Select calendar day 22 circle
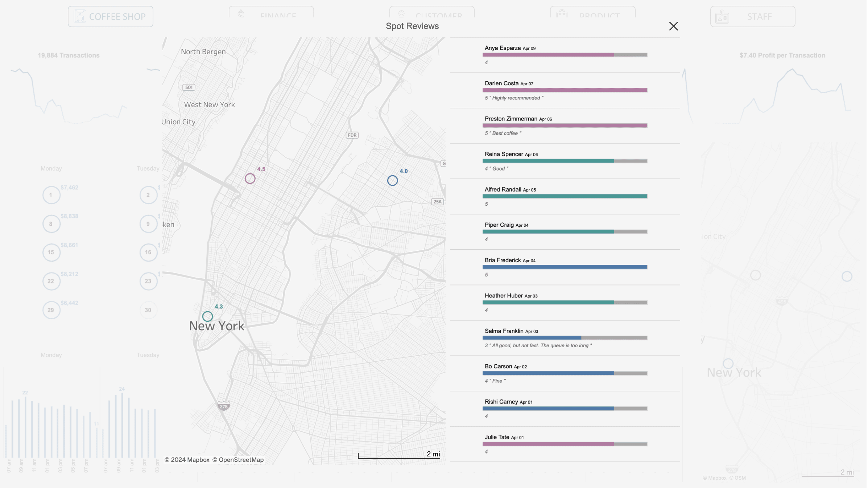Viewport: 868px width, 488px height. click(x=51, y=281)
